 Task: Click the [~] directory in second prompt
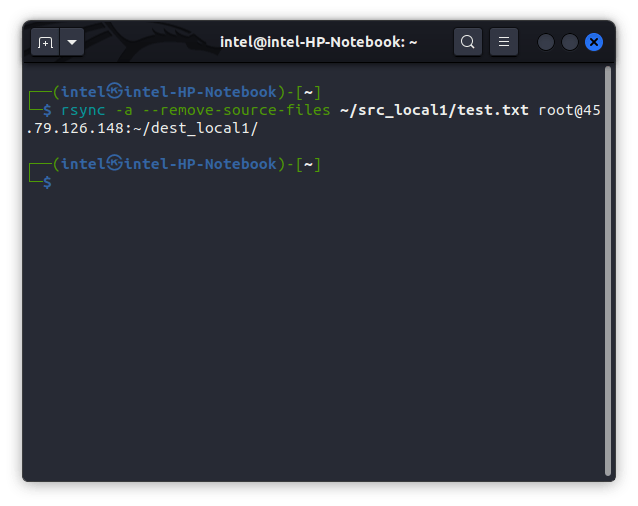[308, 164]
